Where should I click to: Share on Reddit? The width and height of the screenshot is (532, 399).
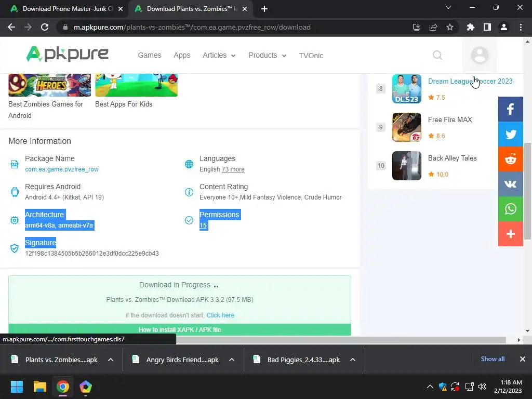[x=510, y=159]
